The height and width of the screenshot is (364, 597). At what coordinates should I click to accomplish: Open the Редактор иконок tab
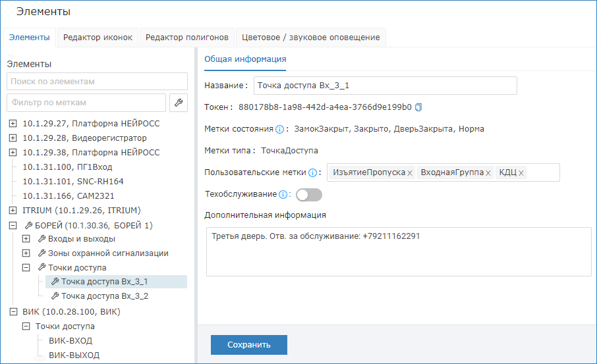(x=98, y=38)
